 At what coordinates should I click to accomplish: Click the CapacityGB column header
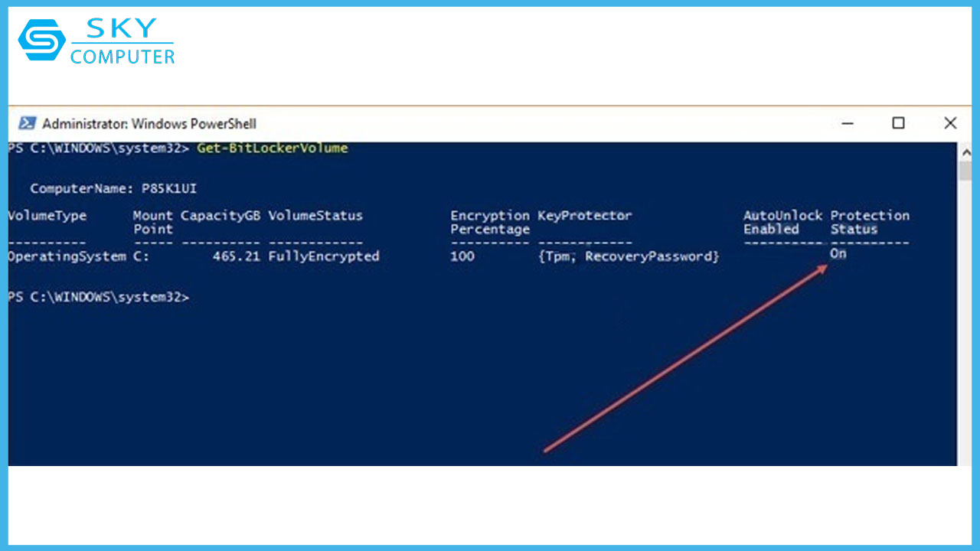tap(220, 216)
